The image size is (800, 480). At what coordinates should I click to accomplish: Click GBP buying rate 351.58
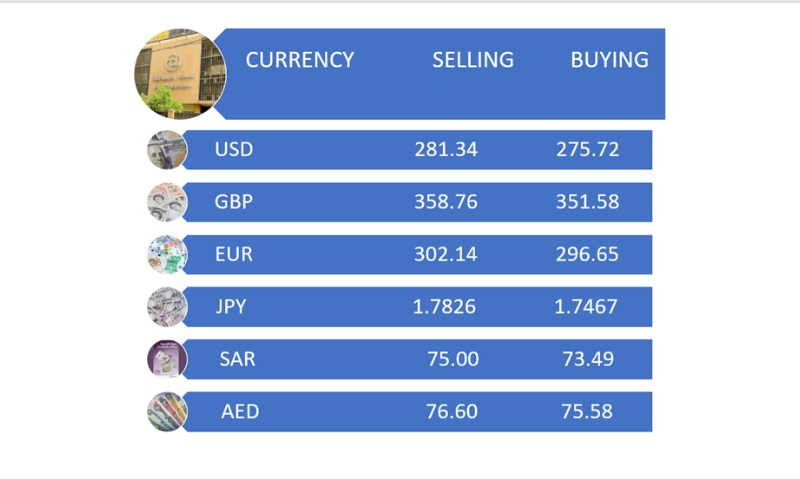tap(587, 202)
